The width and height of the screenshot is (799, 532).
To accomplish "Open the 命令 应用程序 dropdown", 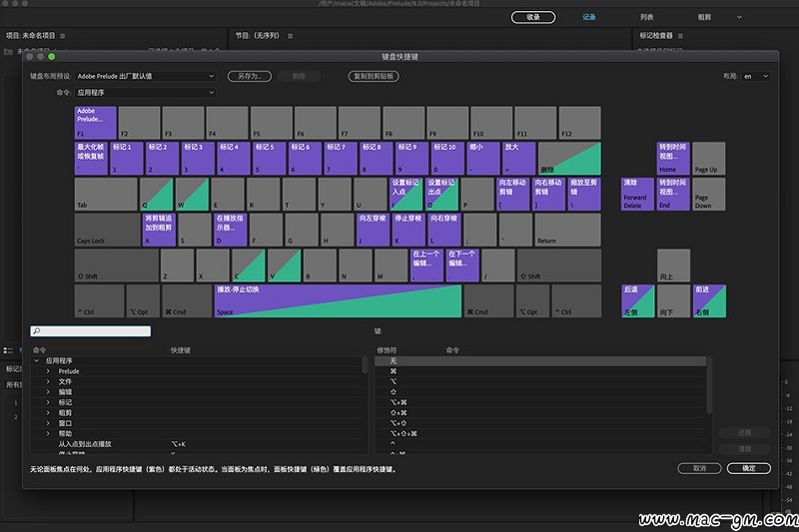I will (145, 93).
